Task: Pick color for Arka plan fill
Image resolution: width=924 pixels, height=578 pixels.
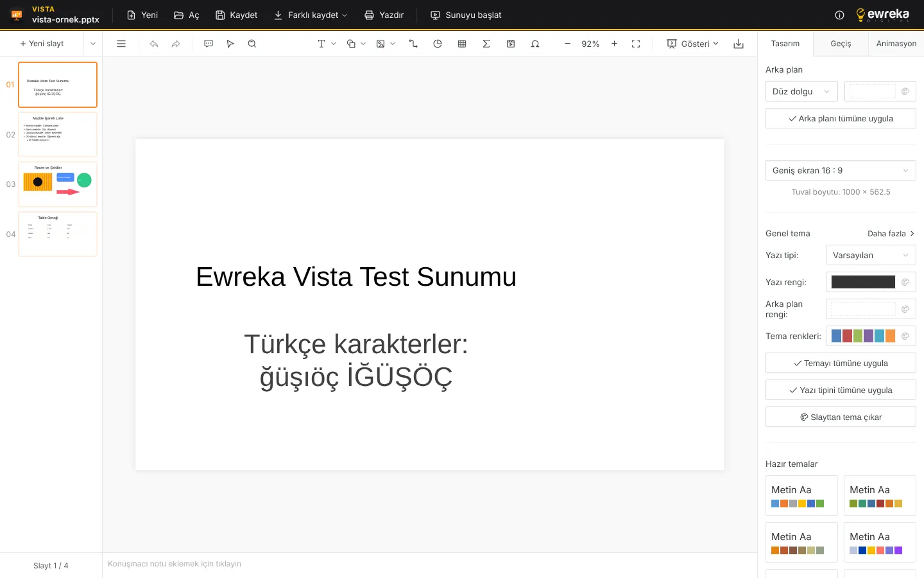Action: tap(905, 91)
